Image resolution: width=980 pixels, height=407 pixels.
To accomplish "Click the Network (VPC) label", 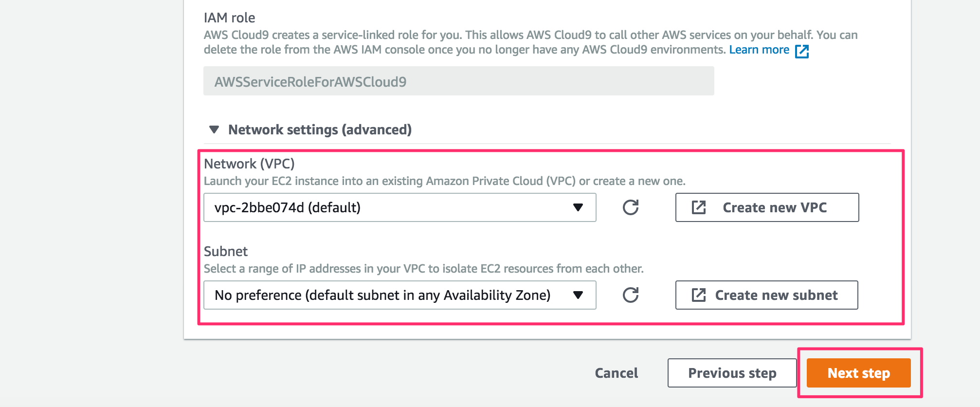I will click(x=249, y=164).
